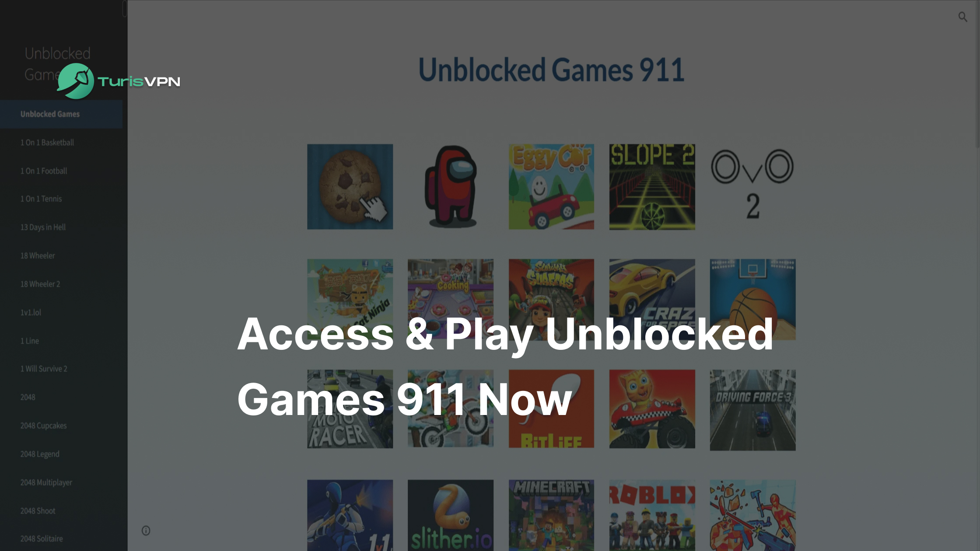This screenshot has height=551, width=980.
Task: Open the Minecraft game thumbnail
Action: (551, 515)
